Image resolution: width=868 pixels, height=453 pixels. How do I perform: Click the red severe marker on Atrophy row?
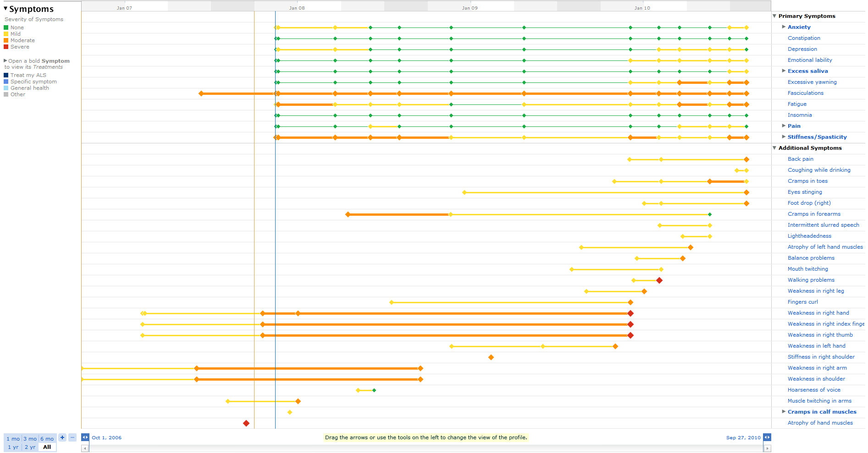click(x=246, y=423)
